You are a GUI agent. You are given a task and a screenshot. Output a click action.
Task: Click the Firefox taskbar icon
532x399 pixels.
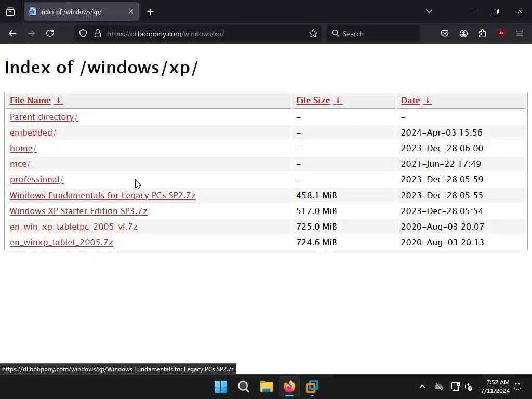[289, 387]
